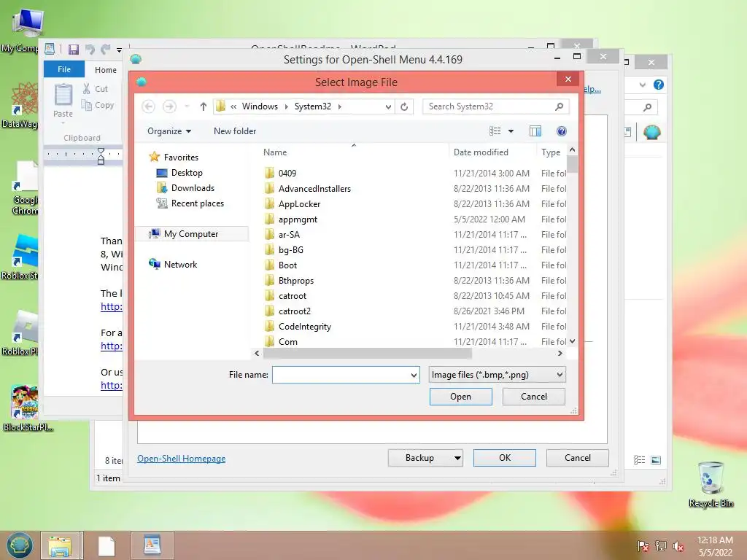Click the Windows breadcrumb segment
The height and width of the screenshot is (560, 747).
pyautogui.click(x=260, y=106)
